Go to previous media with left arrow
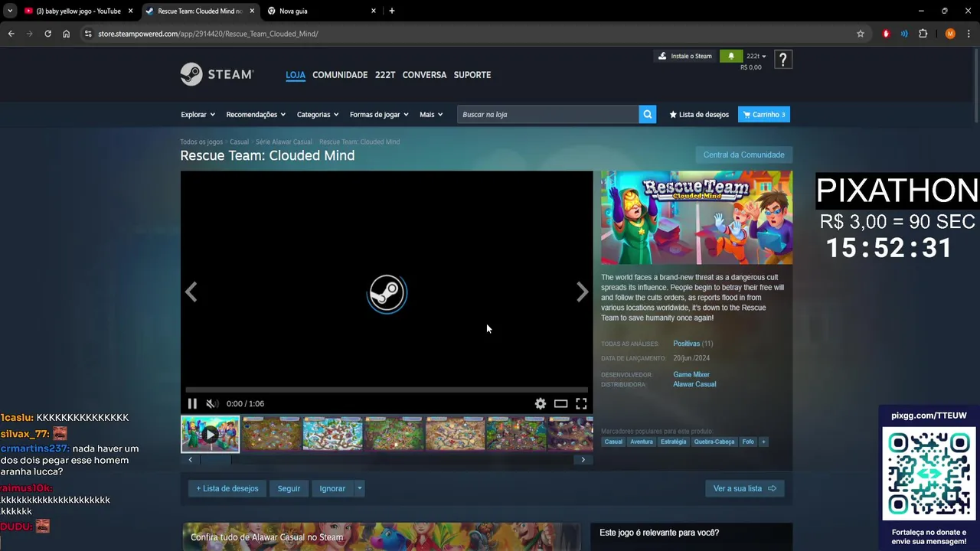 pos(191,292)
